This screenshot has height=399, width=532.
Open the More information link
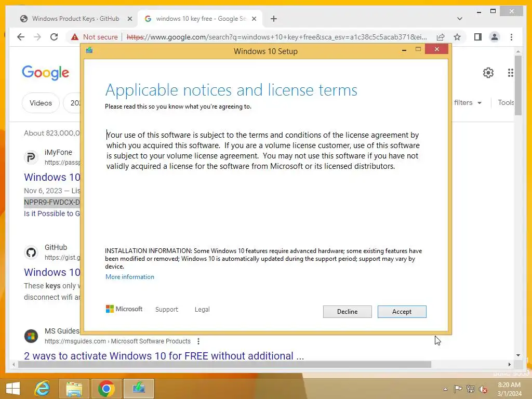(129, 277)
